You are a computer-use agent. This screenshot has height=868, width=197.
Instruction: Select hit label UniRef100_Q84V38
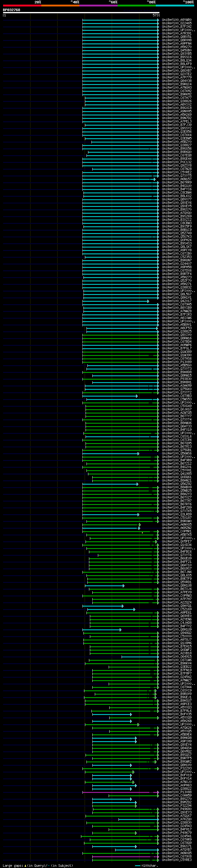pyautogui.click(x=176, y=81)
